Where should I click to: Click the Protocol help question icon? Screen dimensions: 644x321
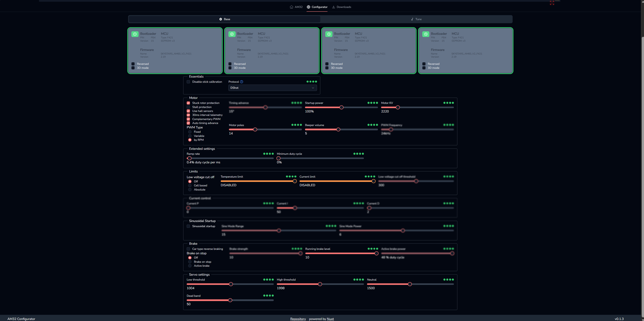[241, 82]
